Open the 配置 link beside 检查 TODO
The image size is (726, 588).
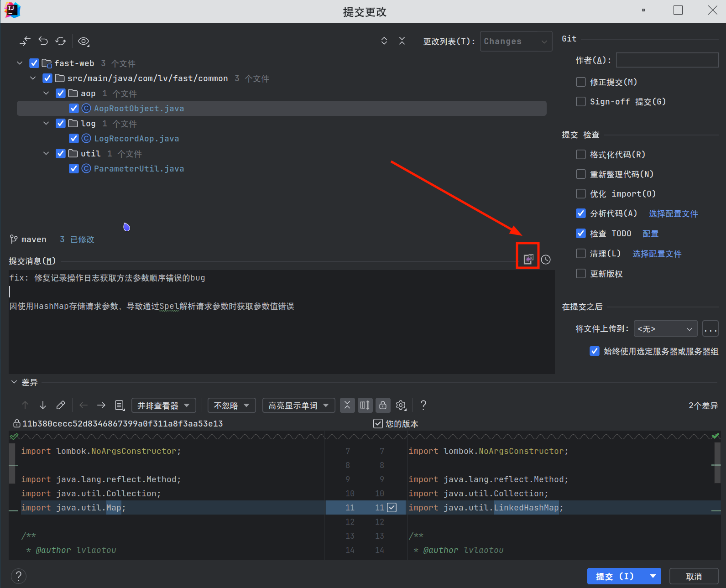click(651, 234)
